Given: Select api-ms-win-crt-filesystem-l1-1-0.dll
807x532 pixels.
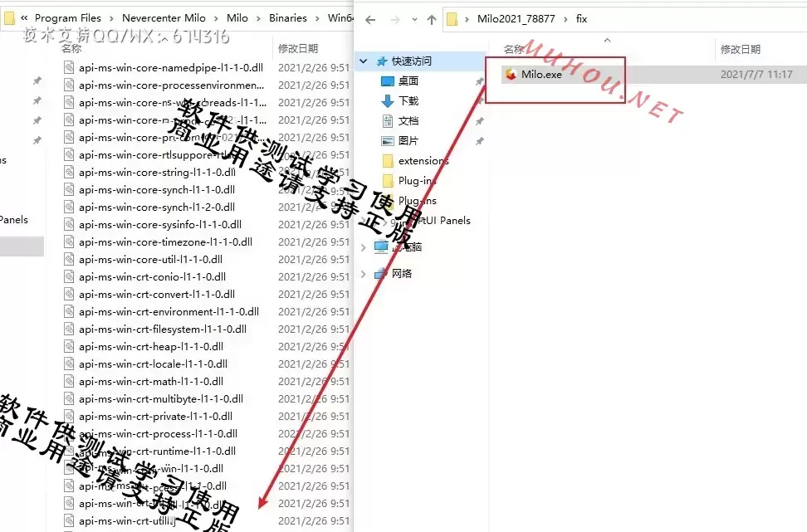Looking at the screenshot, I should [x=163, y=329].
